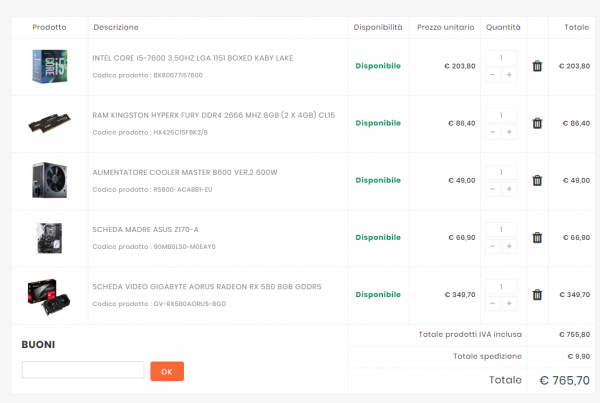Open the RAM Kingston HyperX Fury link
Image resolution: width=600 pixels, height=403 pixels.
pyautogui.click(x=213, y=115)
